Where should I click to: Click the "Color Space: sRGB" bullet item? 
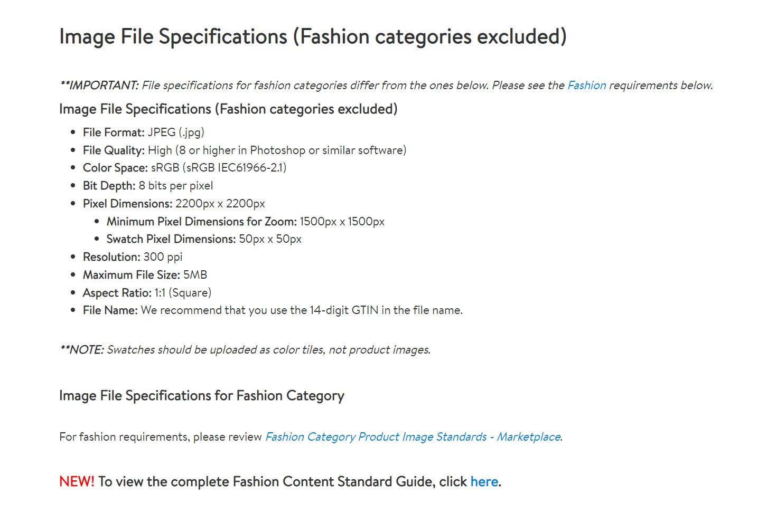[184, 168]
